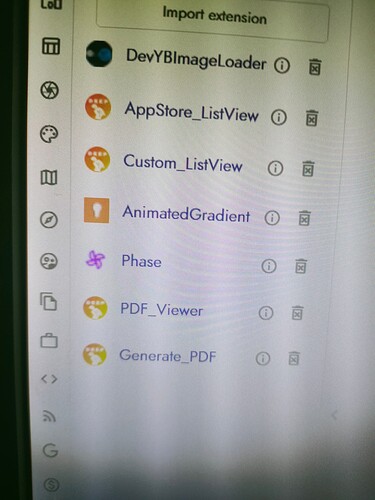Delete the PDF_Viewer extension
Screen dimensions: 375x500
[x=297, y=313]
